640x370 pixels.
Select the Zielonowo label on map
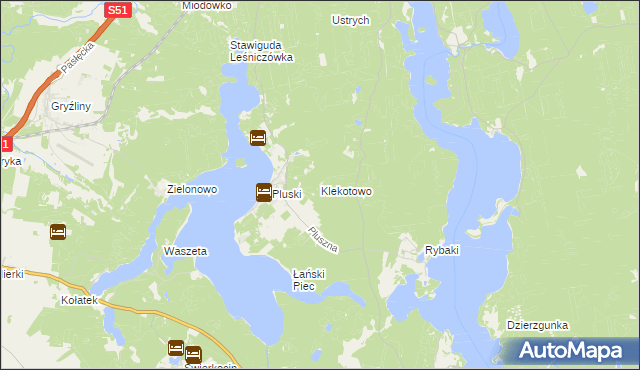tap(192, 189)
